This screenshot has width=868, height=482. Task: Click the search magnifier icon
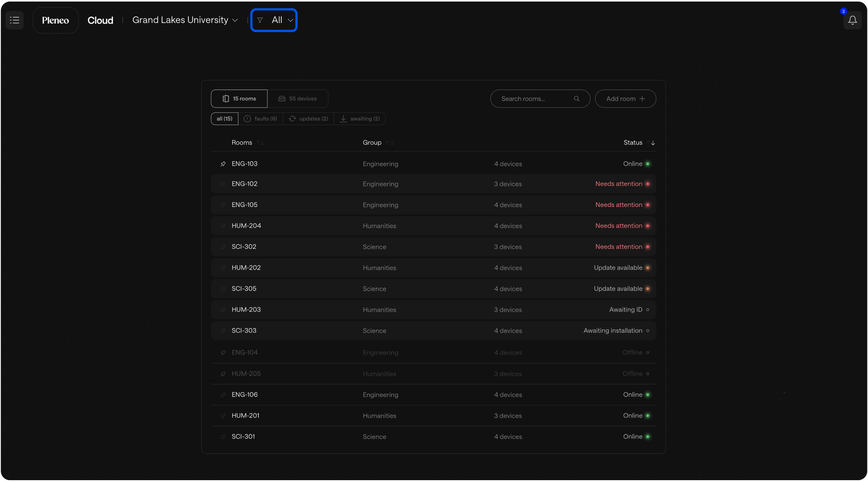[x=576, y=99]
